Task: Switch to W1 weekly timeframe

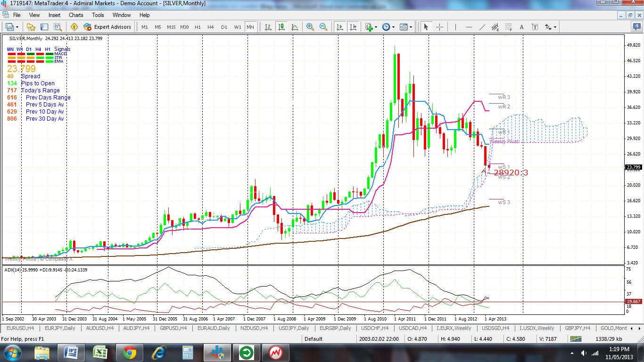Action: pos(238,27)
